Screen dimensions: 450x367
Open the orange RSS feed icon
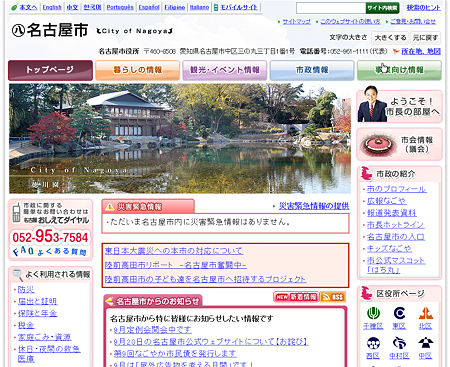[x=333, y=297]
